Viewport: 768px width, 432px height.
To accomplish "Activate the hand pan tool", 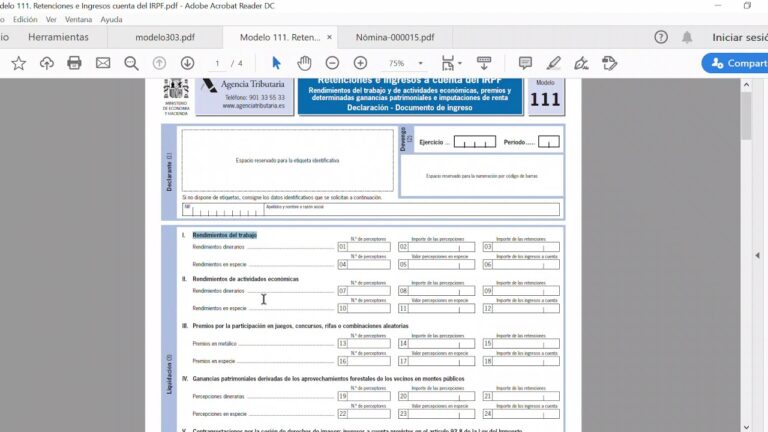I will click(304, 63).
